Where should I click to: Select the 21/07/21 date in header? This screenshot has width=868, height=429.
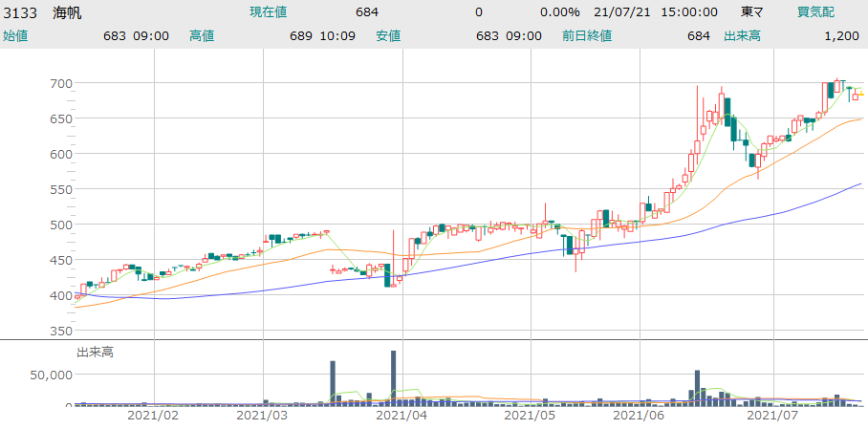click(618, 12)
